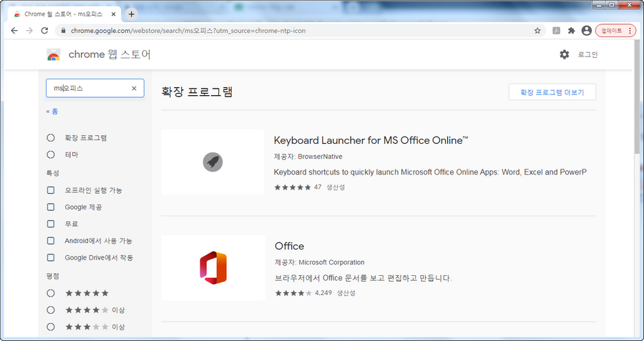Open the Chrome profile avatar icon
Screen dimensions: 644x341
click(x=587, y=31)
